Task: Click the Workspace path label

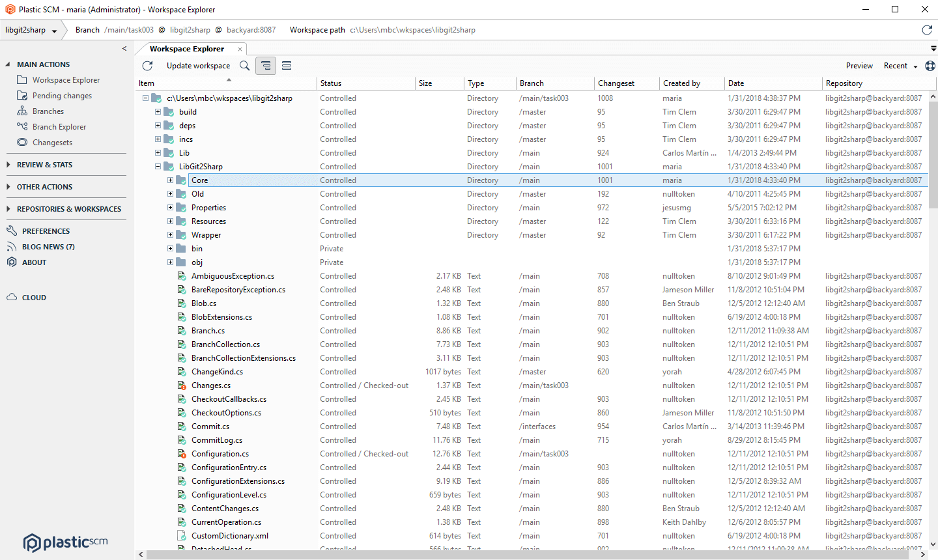Action: pos(317,30)
